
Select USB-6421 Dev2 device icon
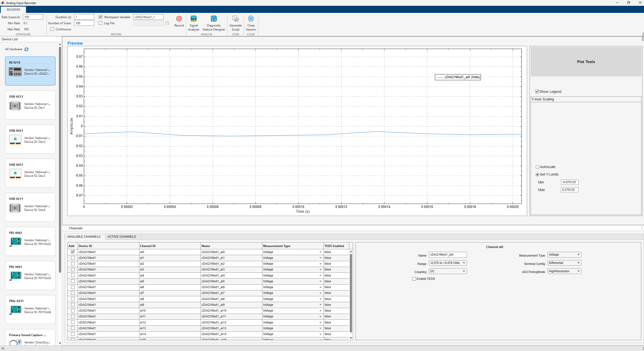(15, 140)
